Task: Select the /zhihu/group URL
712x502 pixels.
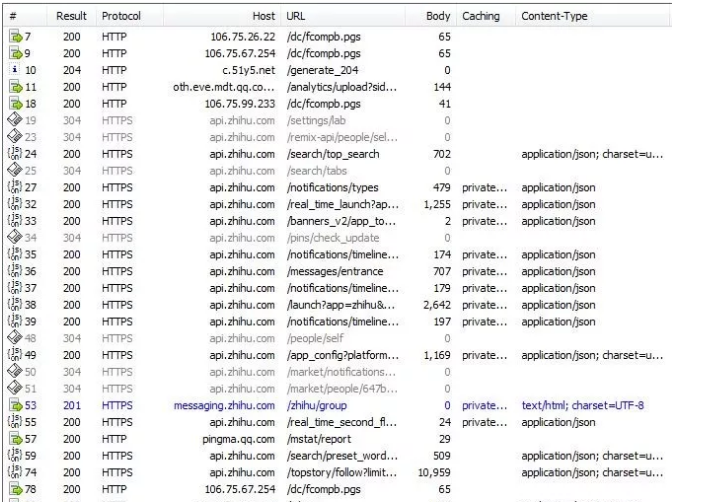Action: [x=316, y=406]
